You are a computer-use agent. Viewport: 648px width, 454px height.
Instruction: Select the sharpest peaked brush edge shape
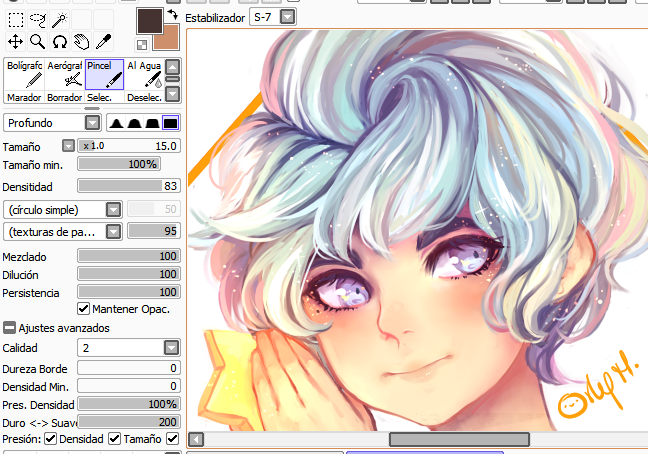tap(117, 123)
